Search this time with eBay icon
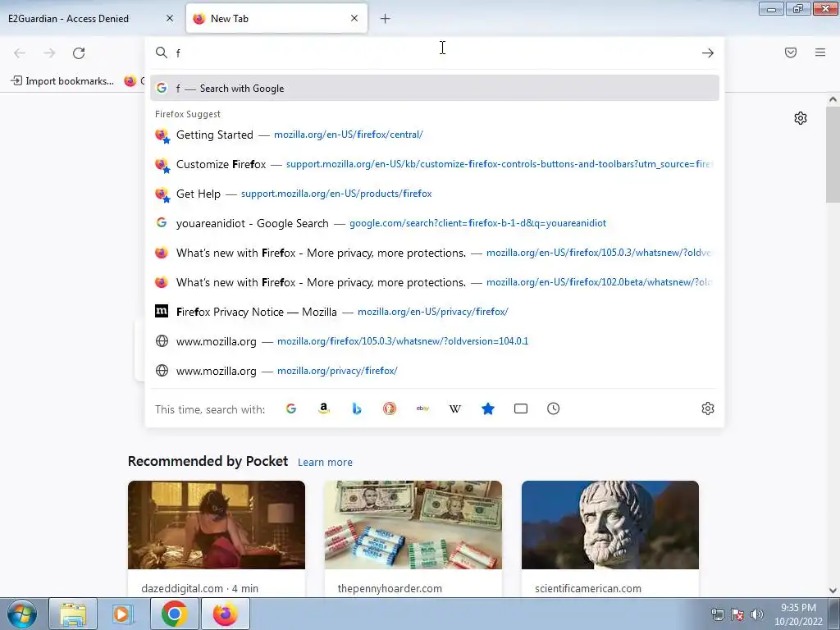The image size is (840, 630). [422, 409]
